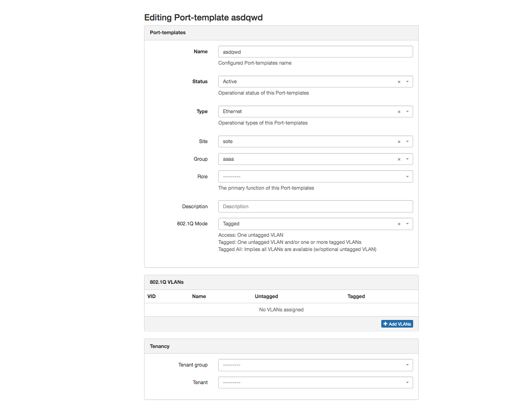Clear the Type field's Ethernet selection
Screen dimensions: 532x406
[x=399, y=112]
